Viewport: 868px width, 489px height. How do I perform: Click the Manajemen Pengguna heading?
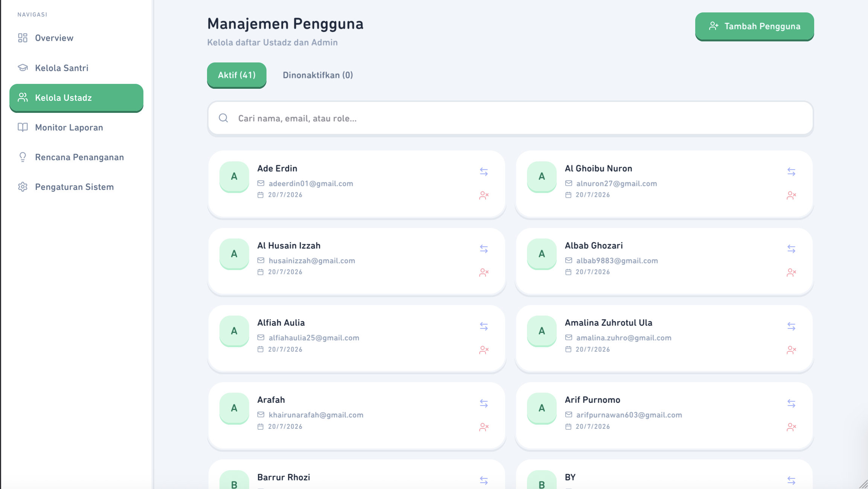(x=285, y=24)
